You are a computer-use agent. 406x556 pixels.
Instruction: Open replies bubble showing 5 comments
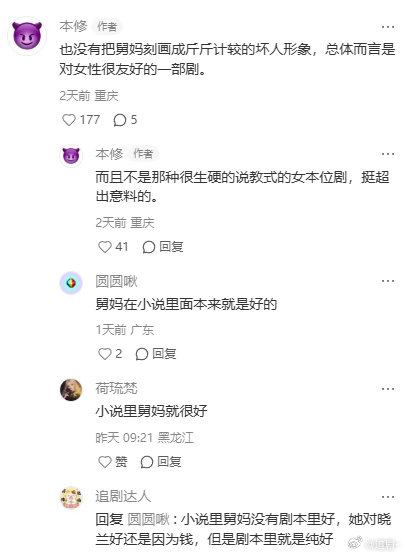click(125, 120)
